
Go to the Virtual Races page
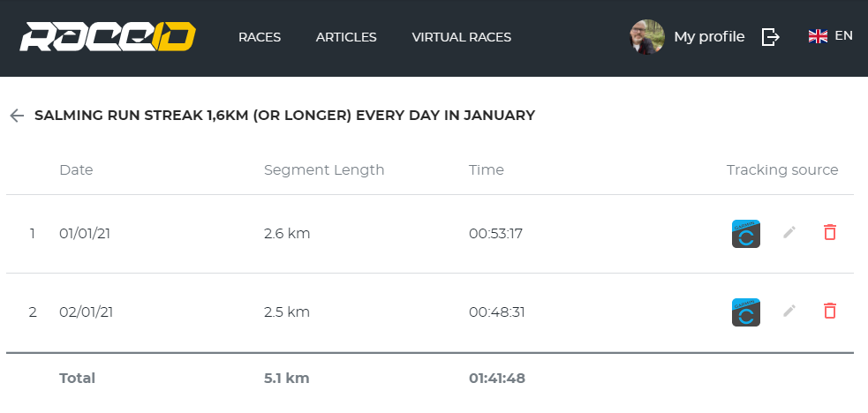coord(462,37)
